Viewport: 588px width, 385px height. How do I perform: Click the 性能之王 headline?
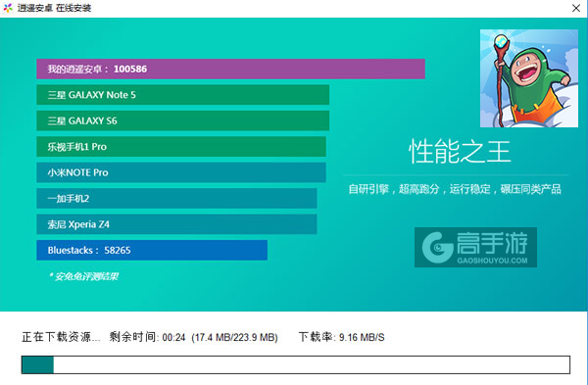[460, 152]
